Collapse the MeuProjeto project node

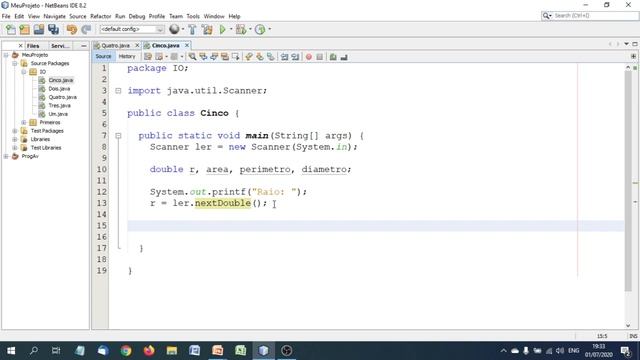[6, 55]
